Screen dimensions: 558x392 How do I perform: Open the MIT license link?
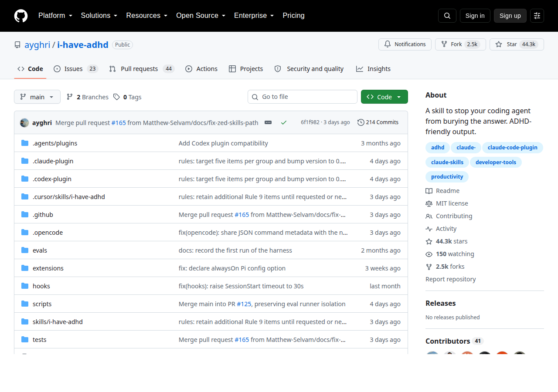click(447, 203)
